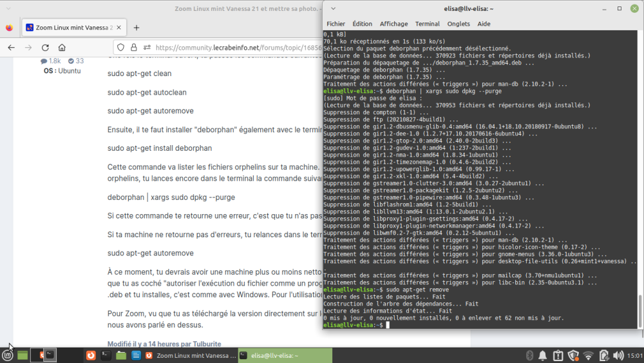644x363 pixels.
Task: Open a new Firefox tab
Action: 136,28
